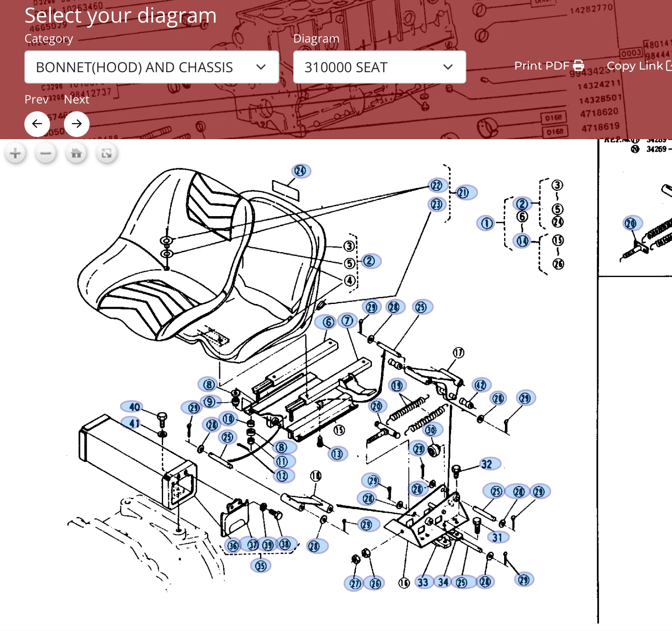Screen dimensions: 672x631
Task: Select part callout 41 near the bolt
Action: pyautogui.click(x=134, y=423)
